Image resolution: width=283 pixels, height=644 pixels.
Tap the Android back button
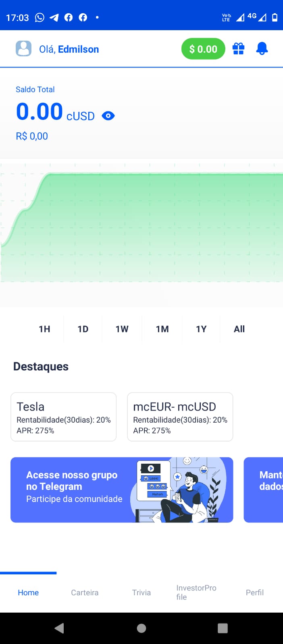pos(59,628)
